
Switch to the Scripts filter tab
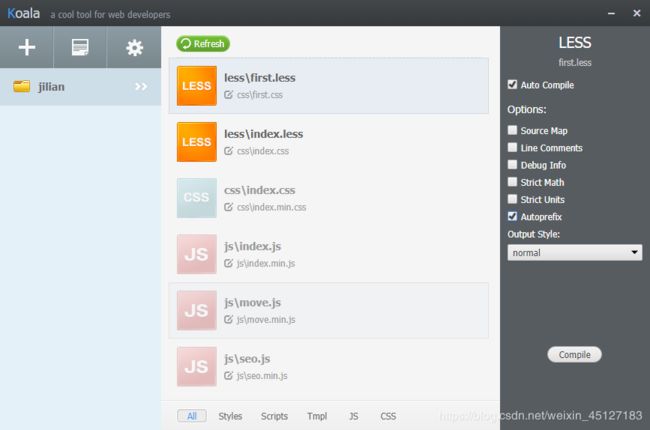[x=274, y=416]
